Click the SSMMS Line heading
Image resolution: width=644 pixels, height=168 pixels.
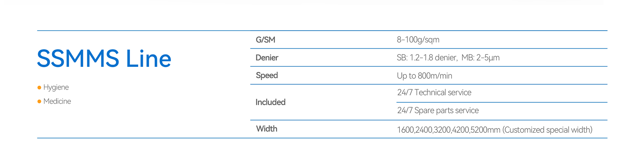coord(104,59)
